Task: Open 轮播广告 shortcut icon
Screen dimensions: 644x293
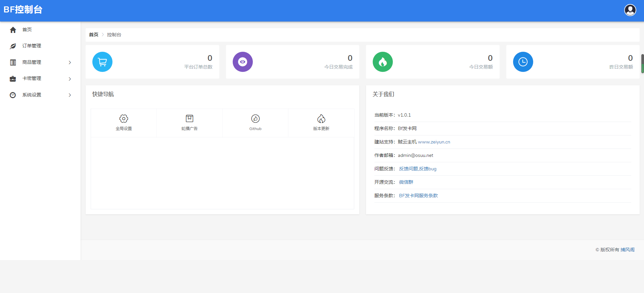Action: [x=189, y=119]
